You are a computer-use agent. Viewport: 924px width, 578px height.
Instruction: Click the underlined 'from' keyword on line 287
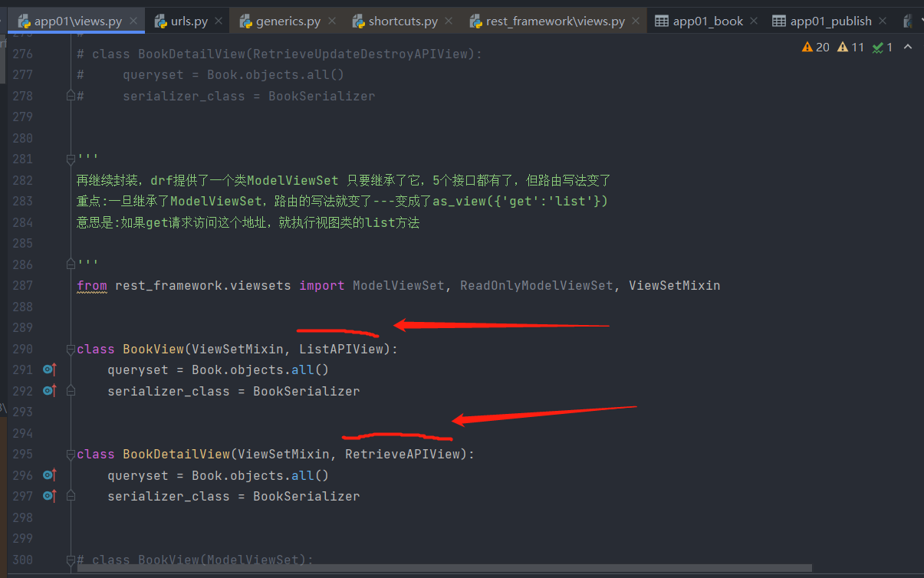coord(92,285)
